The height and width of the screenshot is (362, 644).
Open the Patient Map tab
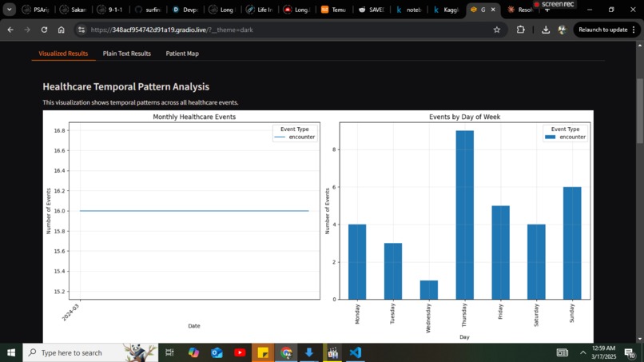182,54
